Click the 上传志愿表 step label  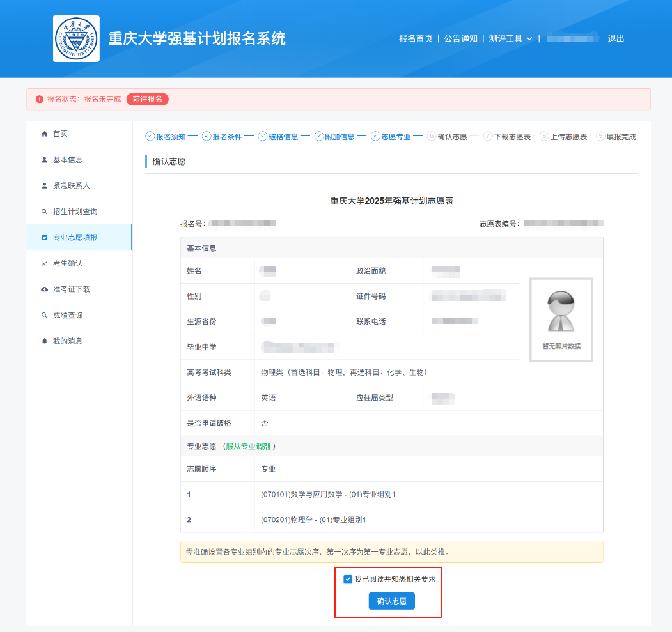coord(568,137)
